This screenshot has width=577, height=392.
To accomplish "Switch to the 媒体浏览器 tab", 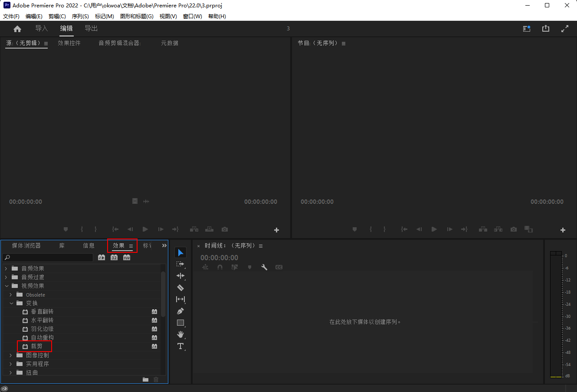I will (x=26, y=245).
